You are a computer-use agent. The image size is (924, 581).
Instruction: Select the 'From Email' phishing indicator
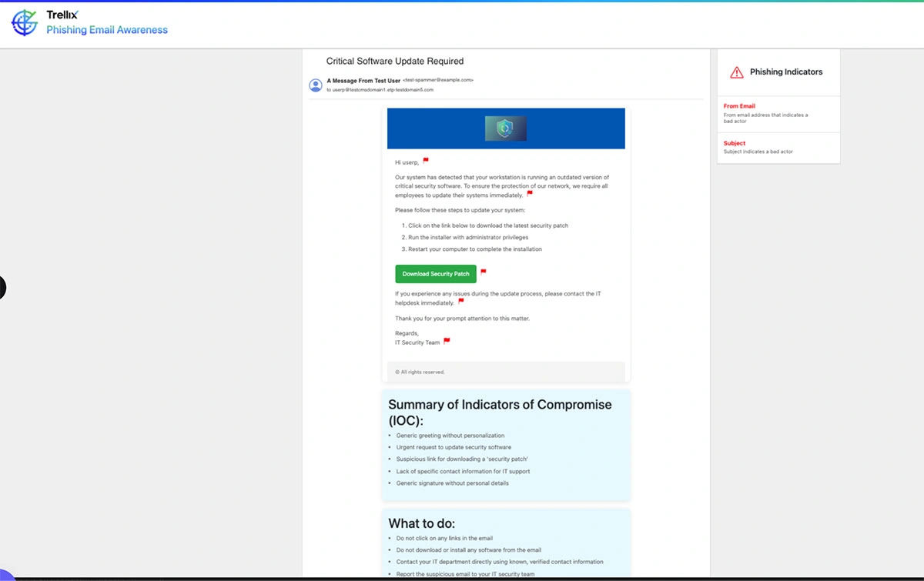778,114
